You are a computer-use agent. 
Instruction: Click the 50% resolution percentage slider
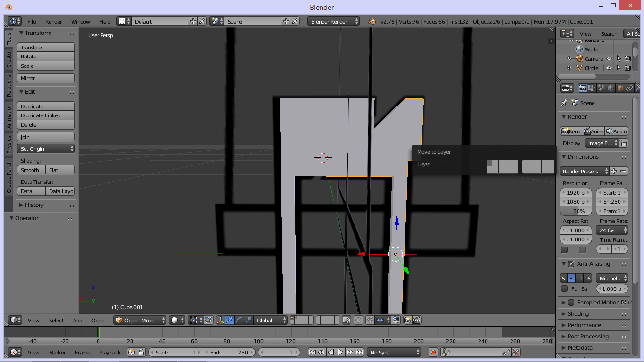point(576,211)
